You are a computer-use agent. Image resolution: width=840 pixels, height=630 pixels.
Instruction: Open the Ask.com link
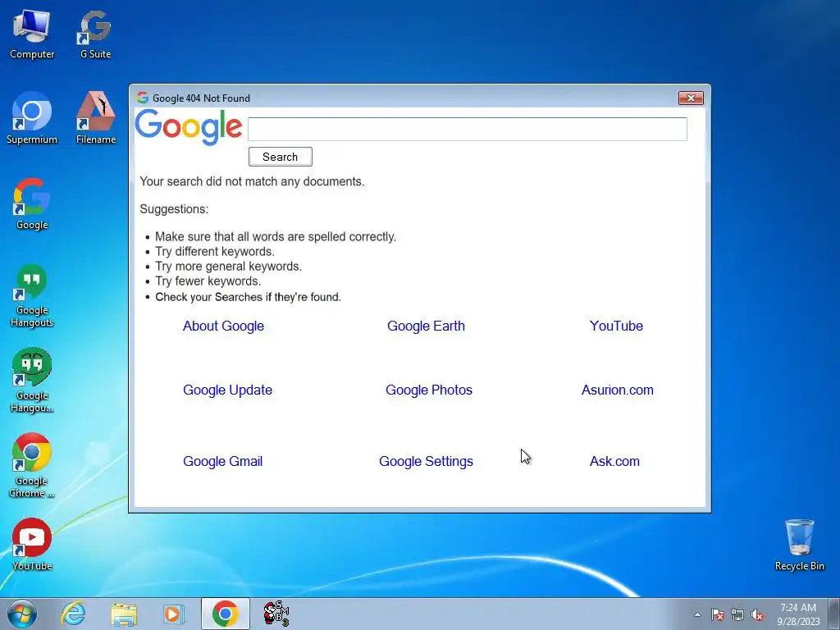pos(614,461)
